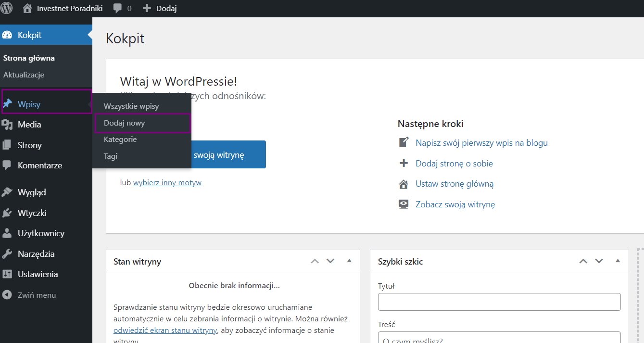Toggle the Szybki szkic panel triangle
Viewport: 644px width, 343px height.
(x=618, y=261)
